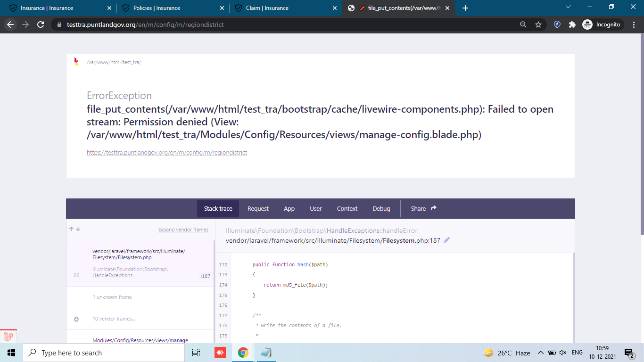Open the Incognito profile indicator
Image resolution: width=644 pixels, height=362 pixels.
tap(603, 25)
